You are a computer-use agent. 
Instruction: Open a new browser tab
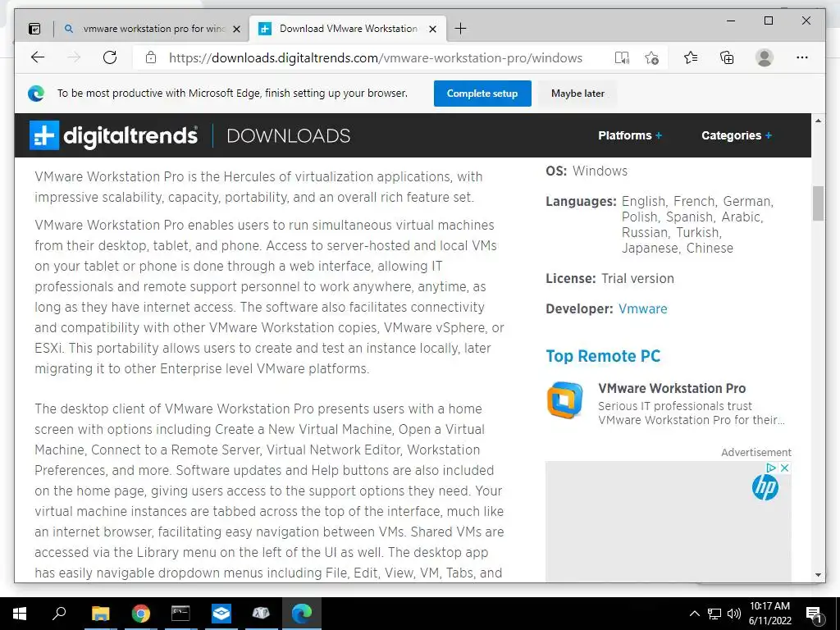460,29
